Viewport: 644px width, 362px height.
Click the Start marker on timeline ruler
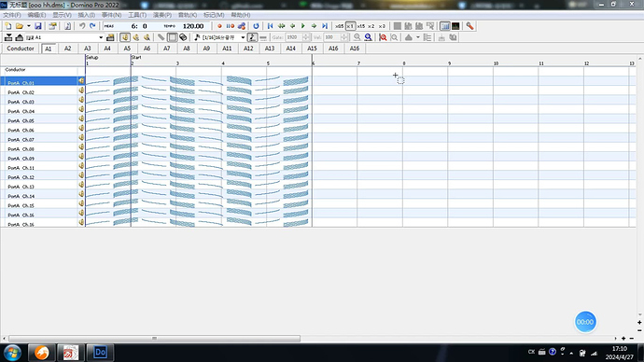click(136, 58)
